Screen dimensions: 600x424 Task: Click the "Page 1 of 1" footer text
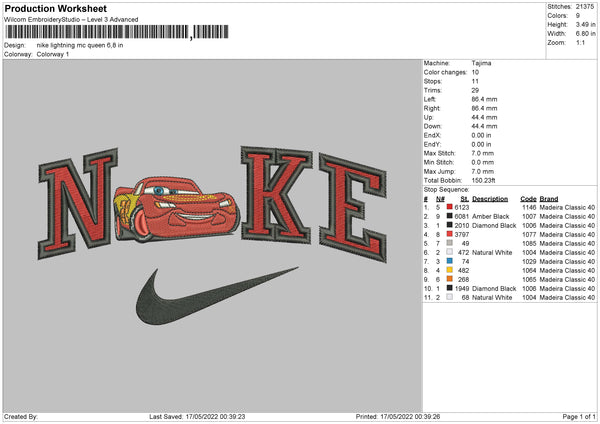coord(579,416)
